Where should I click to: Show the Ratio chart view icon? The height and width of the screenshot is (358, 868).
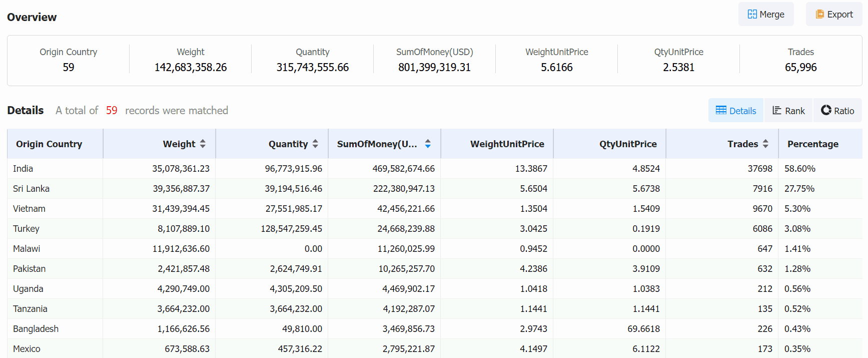coord(826,110)
